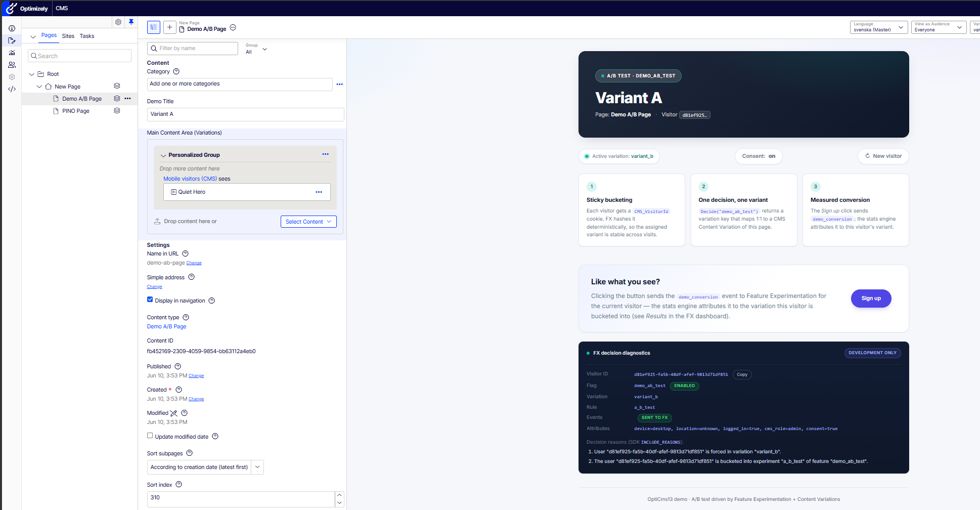Click the layers icon on New Page row
The width and height of the screenshot is (980, 510).
[x=117, y=86]
